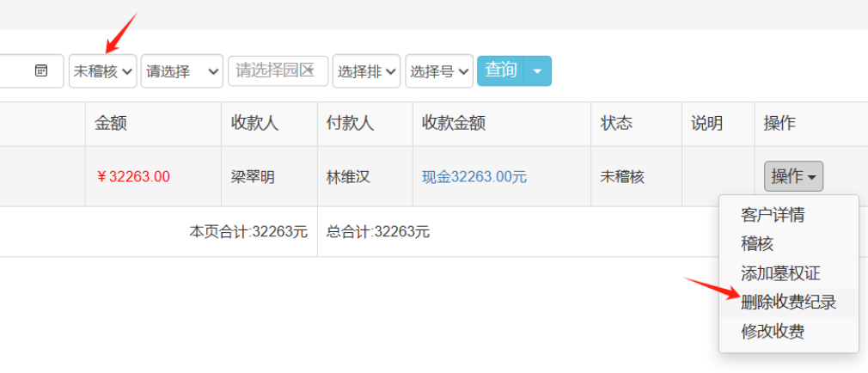The height and width of the screenshot is (373, 868).
Task: Open the 现金32263.00元 payment link
Action: 474,177
